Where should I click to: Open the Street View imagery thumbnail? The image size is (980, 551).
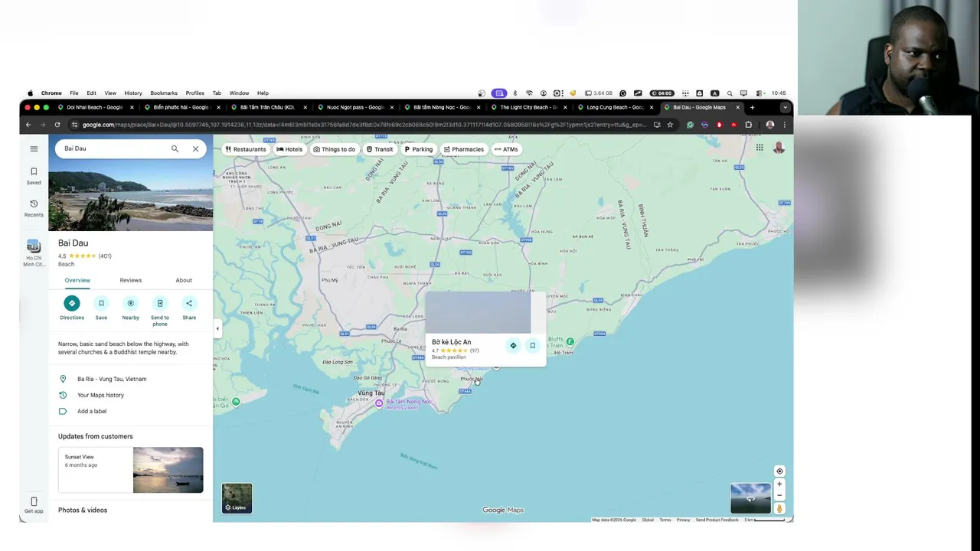pos(750,498)
